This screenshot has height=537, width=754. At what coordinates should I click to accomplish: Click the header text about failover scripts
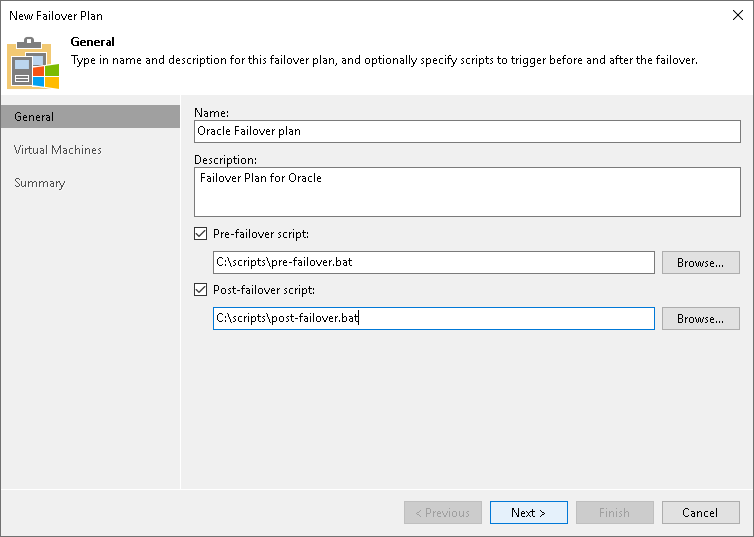pyautogui.click(x=384, y=60)
